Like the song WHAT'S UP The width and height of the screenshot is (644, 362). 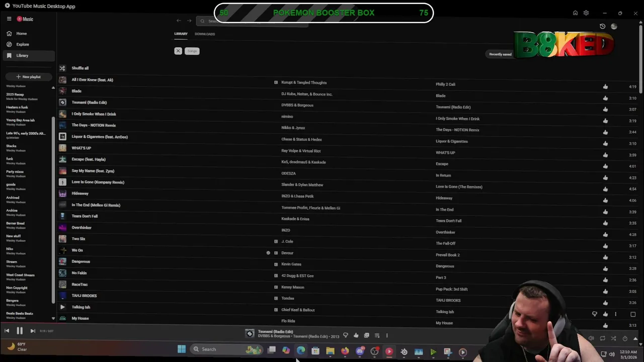pyautogui.click(x=605, y=155)
